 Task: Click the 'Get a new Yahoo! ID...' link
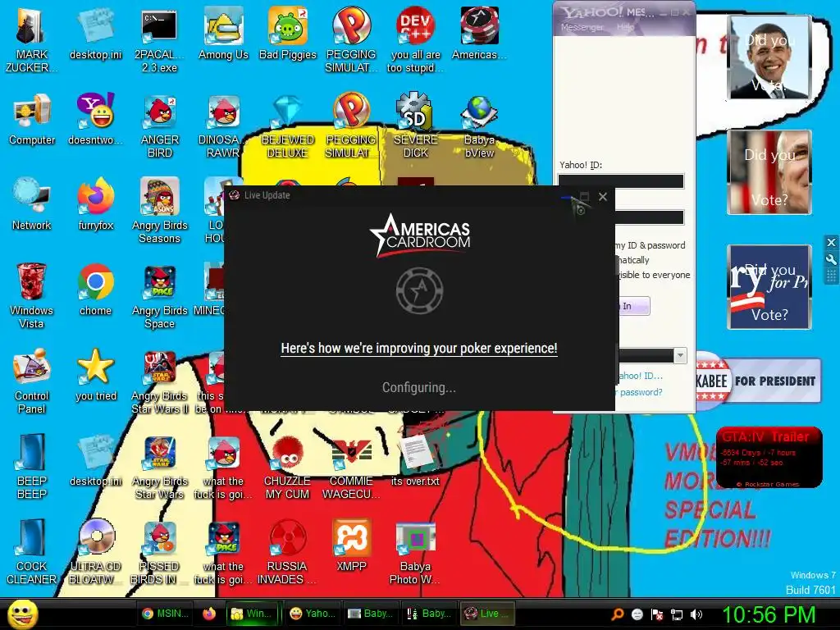click(x=641, y=376)
